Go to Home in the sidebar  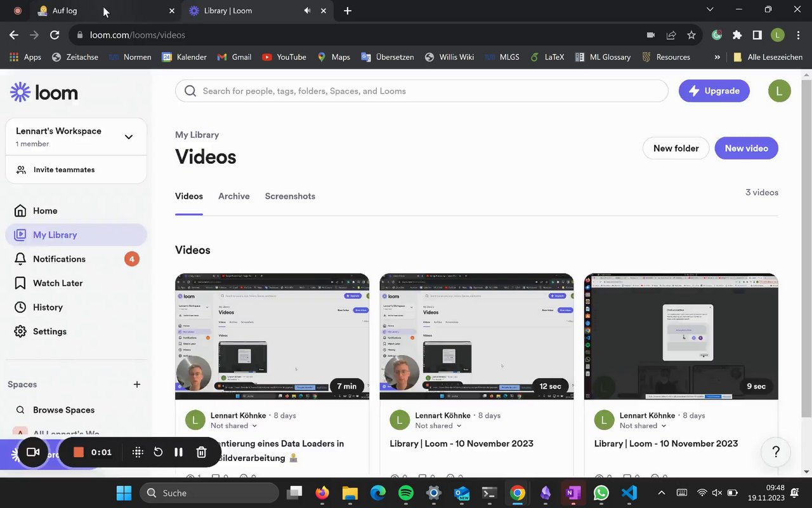[x=76, y=211]
